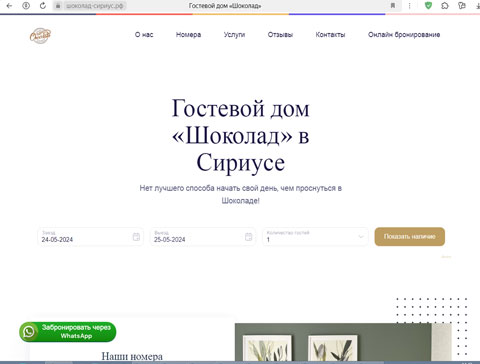Go to Номера section

tap(188, 35)
